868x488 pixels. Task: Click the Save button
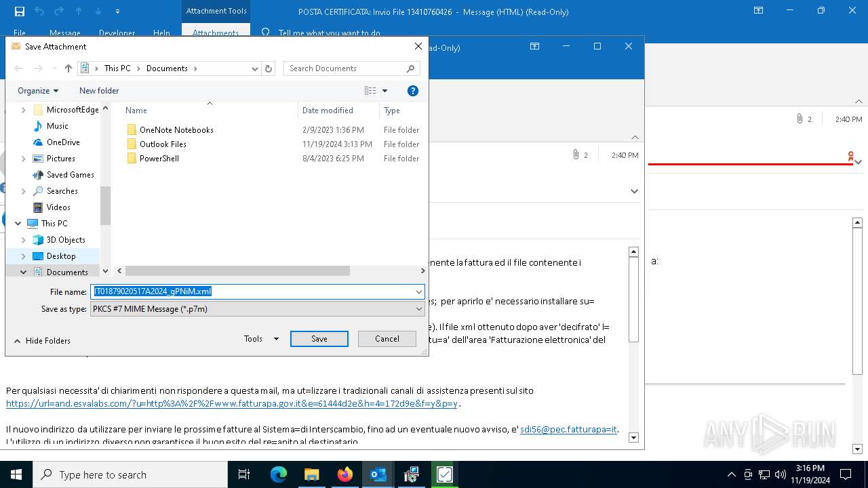(319, 339)
